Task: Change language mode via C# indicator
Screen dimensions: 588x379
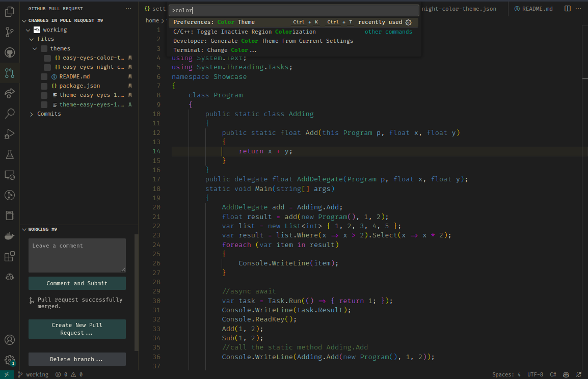Action: (553, 374)
